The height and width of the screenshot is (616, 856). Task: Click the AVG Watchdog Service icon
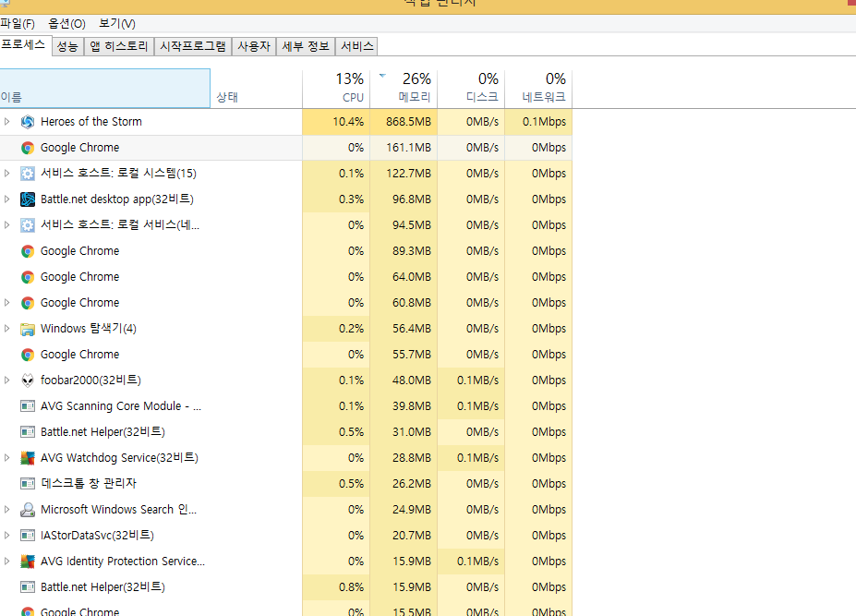tap(28, 458)
